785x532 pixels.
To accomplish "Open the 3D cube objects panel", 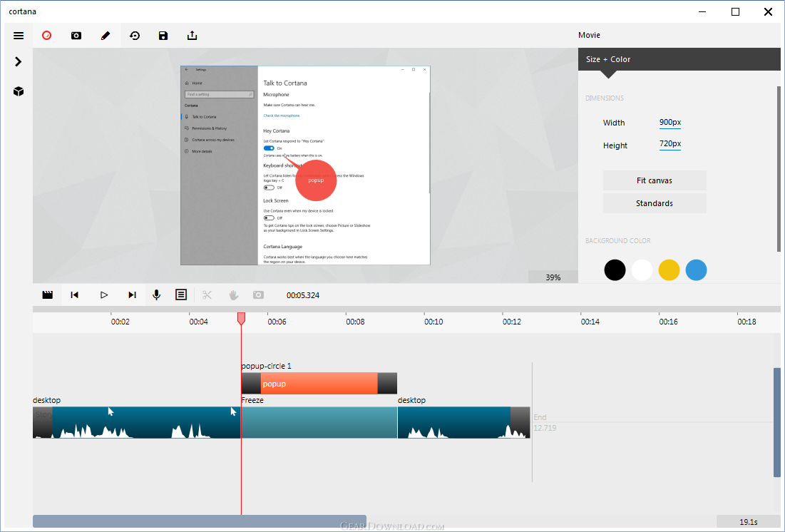I will [19, 91].
